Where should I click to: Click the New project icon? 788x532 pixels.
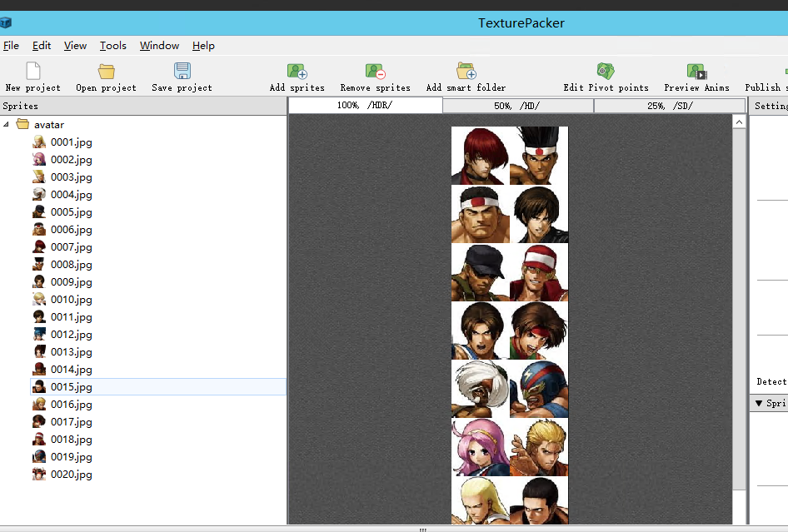tap(33, 71)
